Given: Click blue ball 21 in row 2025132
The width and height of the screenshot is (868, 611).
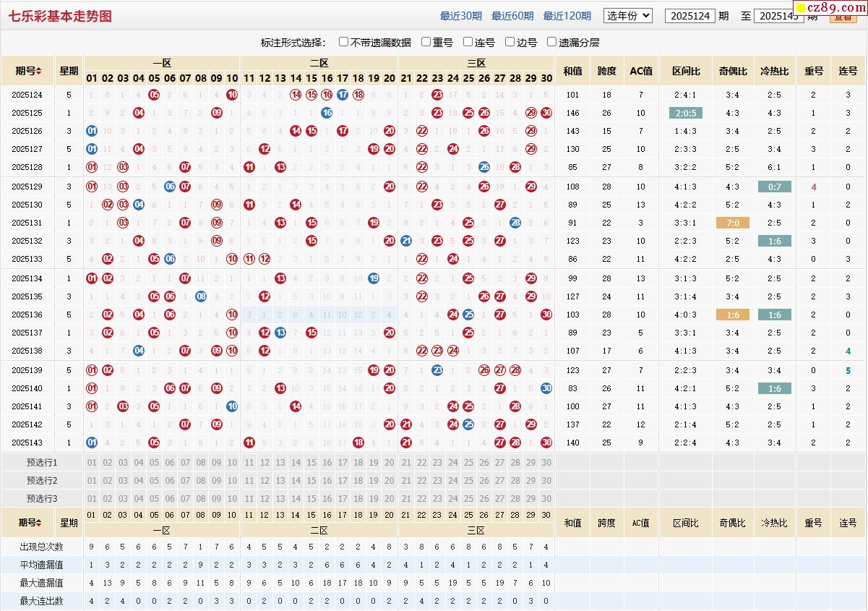Looking at the screenshot, I should point(405,241).
